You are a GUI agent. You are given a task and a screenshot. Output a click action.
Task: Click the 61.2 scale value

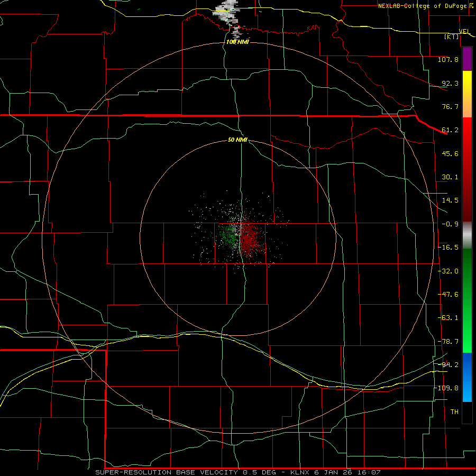point(450,130)
